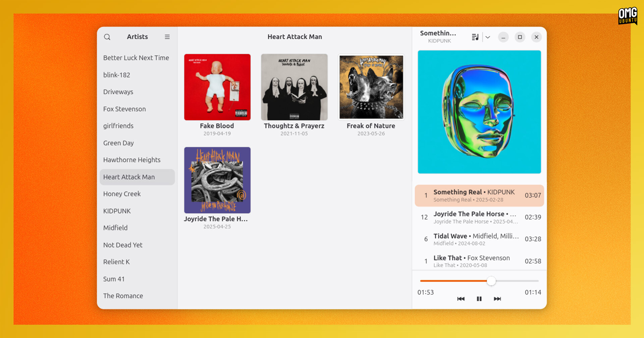This screenshot has width=644, height=338.
Task: Open the sidebar hamburger menu
Action: coord(167,37)
